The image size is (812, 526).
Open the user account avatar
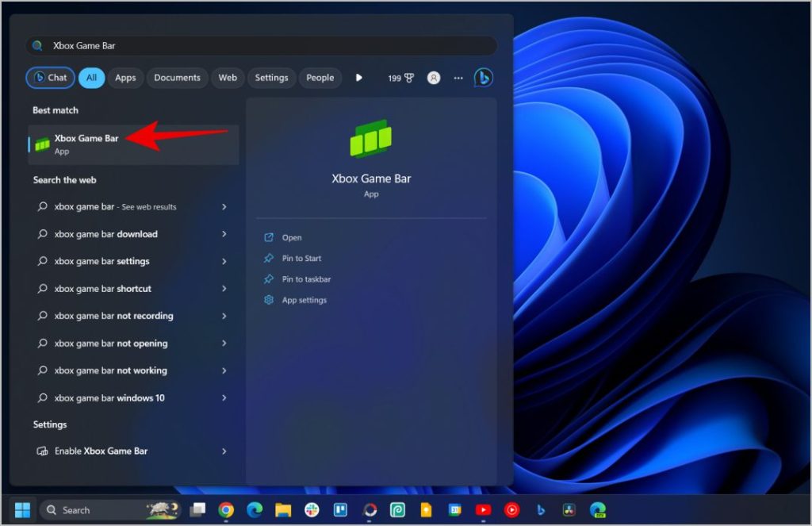coord(434,78)
